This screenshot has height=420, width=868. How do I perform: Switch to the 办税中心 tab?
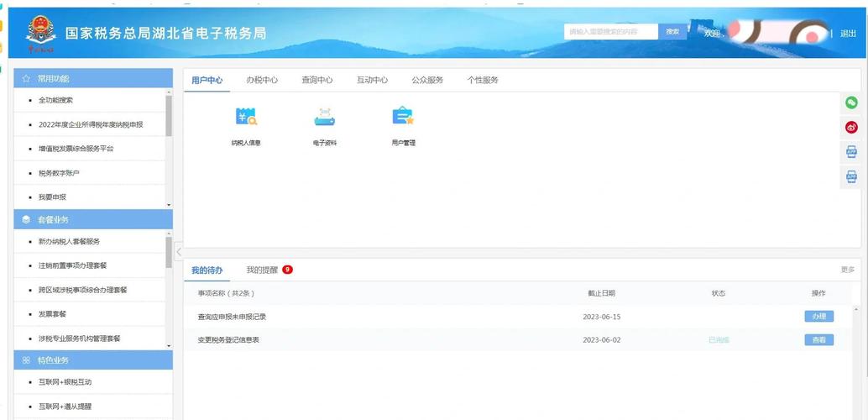pos(262,80)
